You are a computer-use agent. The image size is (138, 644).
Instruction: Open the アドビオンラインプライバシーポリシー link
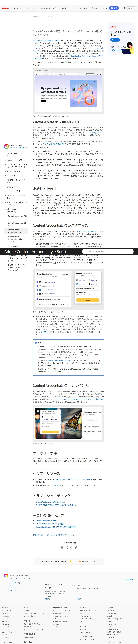(x=62, y=535)
